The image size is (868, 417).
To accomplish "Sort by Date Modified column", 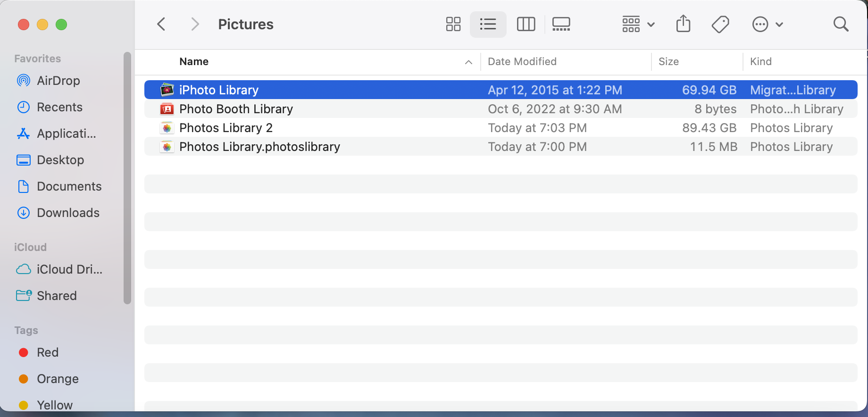I will 522,62.
